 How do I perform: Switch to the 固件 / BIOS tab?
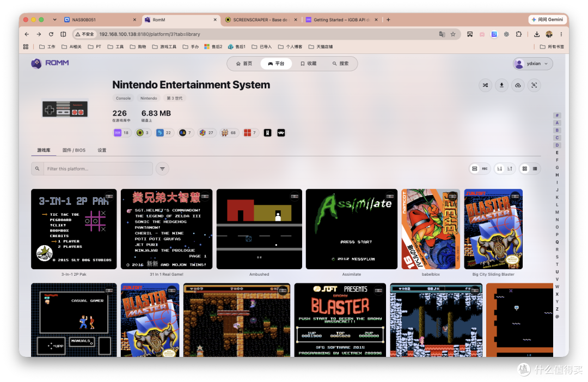(x=74, y=150)
